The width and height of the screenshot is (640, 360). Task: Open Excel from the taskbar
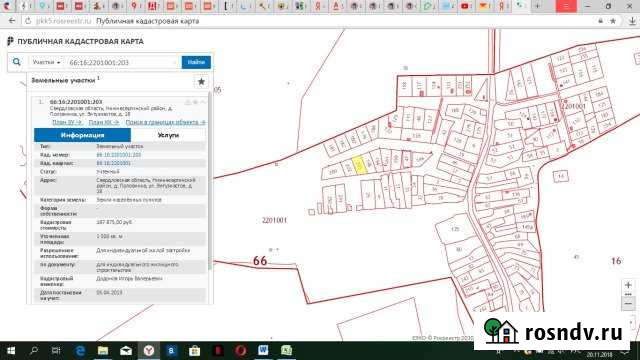point(287,351)
